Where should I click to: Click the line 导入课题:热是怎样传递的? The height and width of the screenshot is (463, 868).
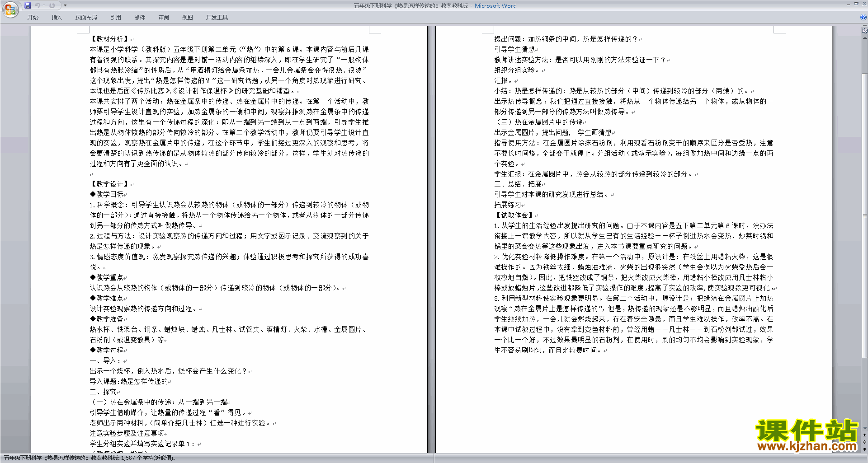coord(129,381)
